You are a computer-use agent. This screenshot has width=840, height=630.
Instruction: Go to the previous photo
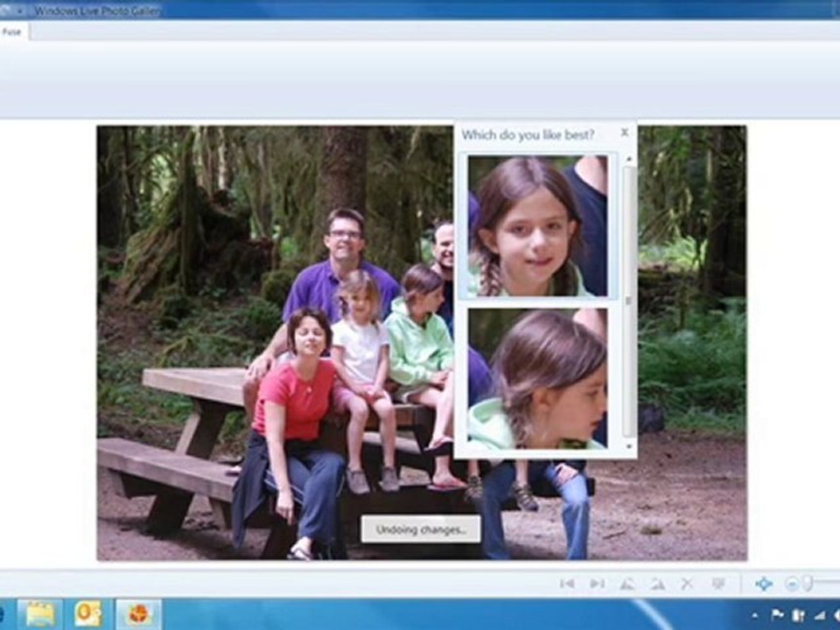coord(567,584)
